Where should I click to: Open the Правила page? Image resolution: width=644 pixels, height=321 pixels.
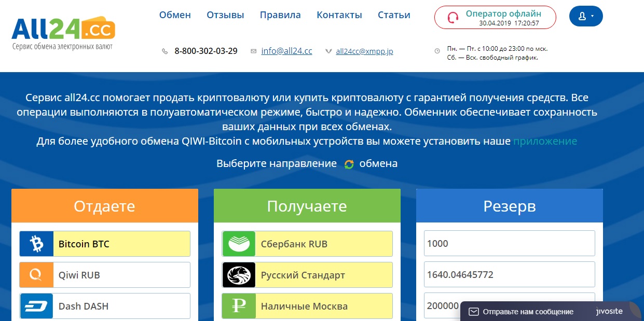click(x=280, y=15)
